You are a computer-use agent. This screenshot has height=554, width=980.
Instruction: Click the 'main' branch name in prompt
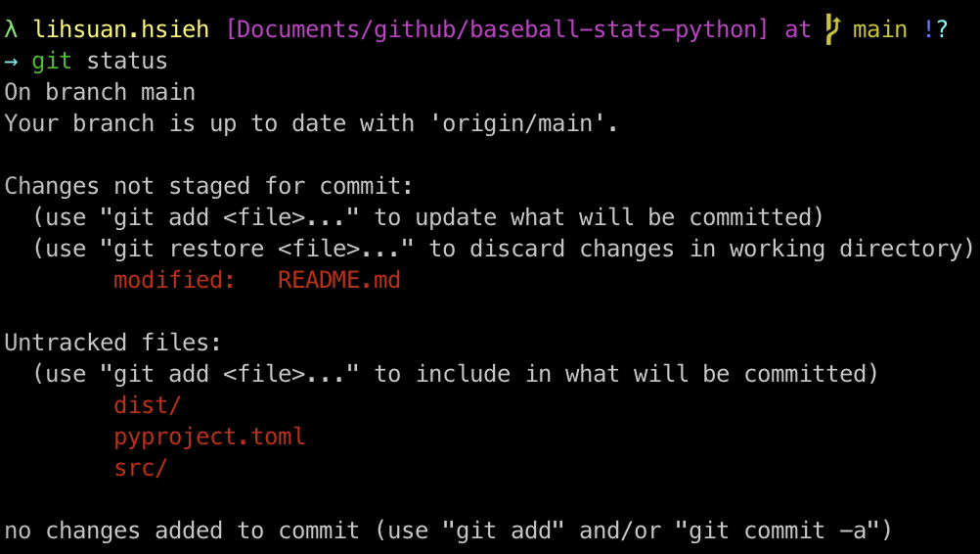(880, 29)
